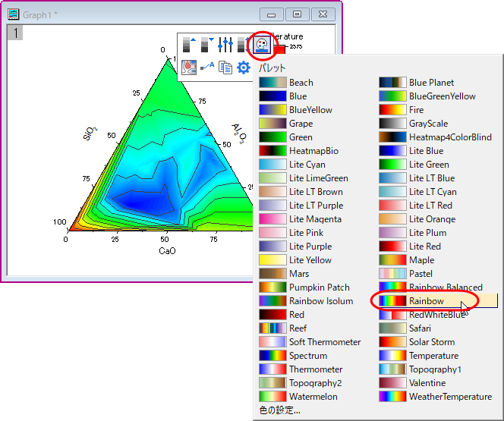
Task: Click the decrease major levels icon
Action: [207, 45]
